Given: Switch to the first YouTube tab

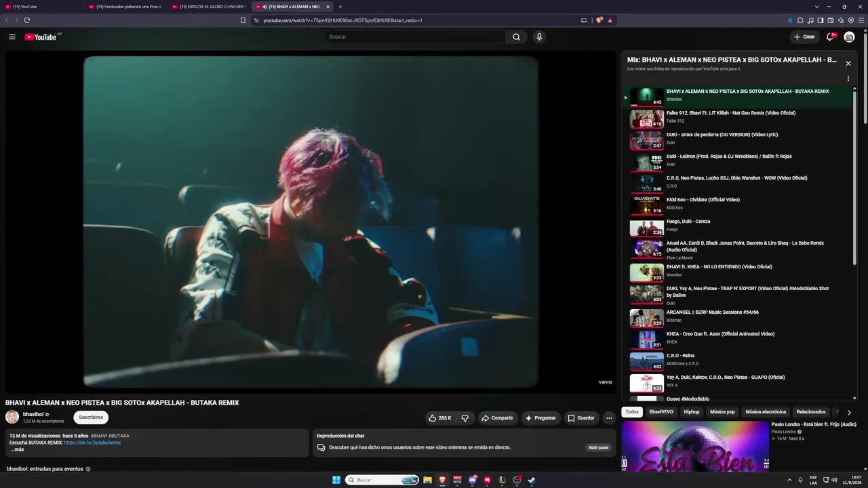Looking at the screenshot, I should pyautogui.click(x=41, y=7).
